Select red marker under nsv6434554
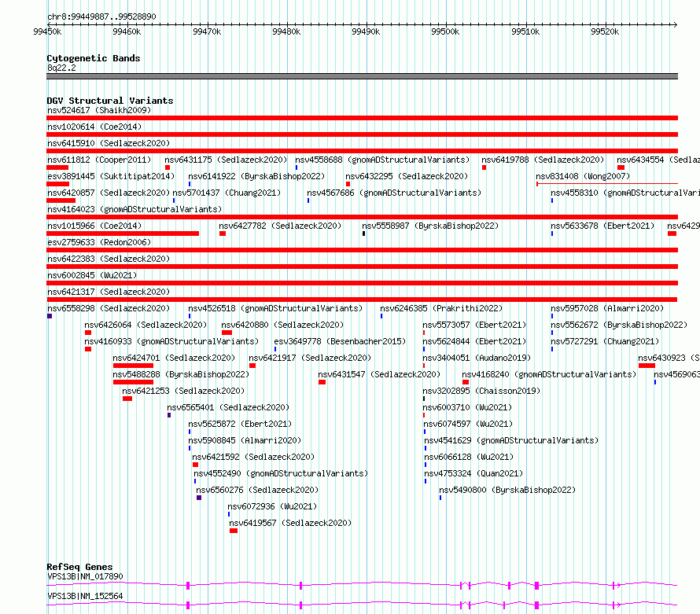Screen dimensions: 700x614 coord(621,167)
